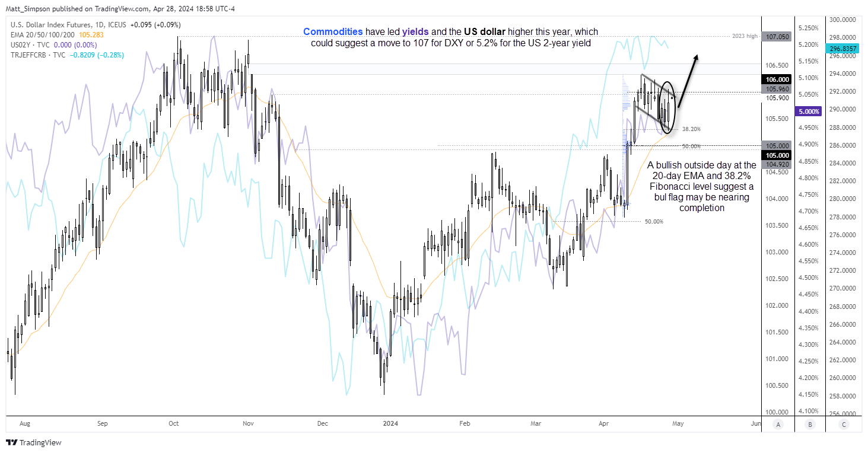Click the Aug label on time axis
The height and width of the screenshot is (453, 868).
[x=25, y=424]
